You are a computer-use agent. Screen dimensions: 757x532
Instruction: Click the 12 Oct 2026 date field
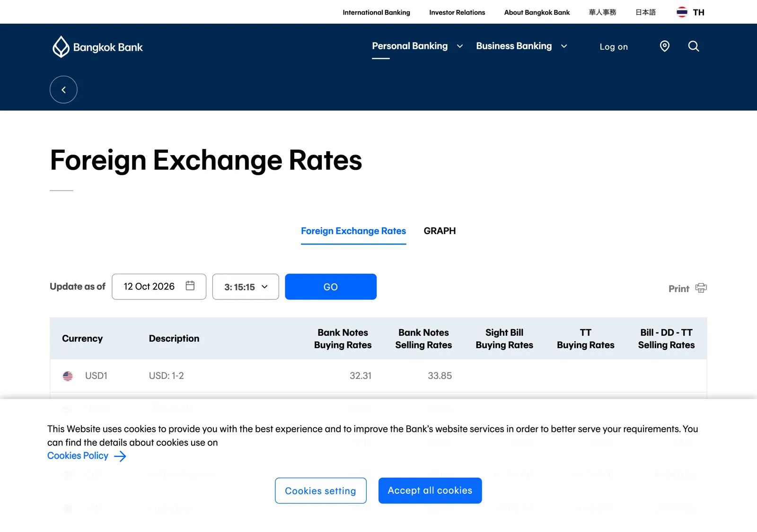click(x=159, y=287)
